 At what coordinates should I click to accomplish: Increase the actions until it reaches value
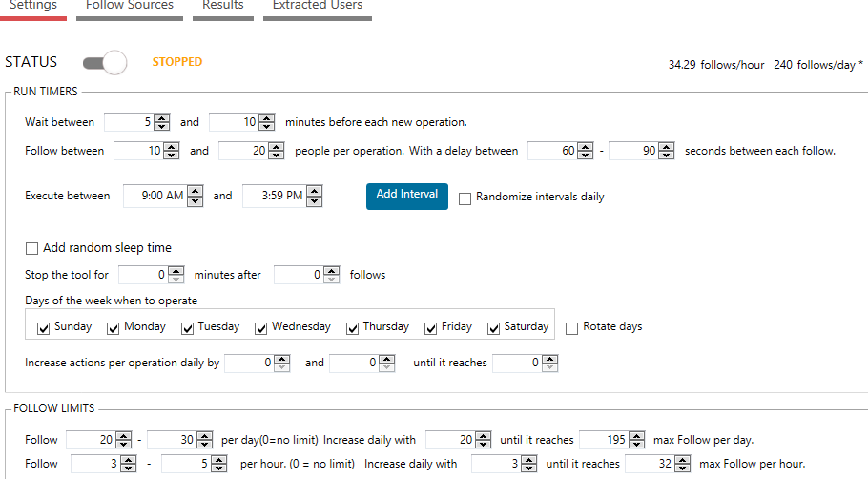(x=550, y=359)
